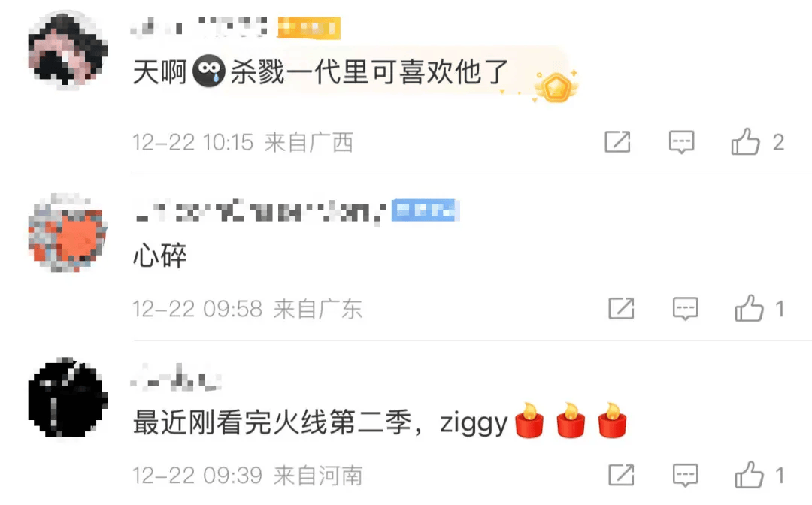Tap the yellow membership badge by first username
The image size is (812, 505).
tap(309, 27)
